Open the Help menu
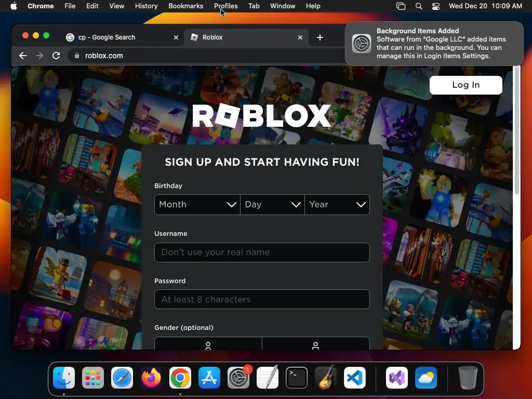The width and height of the screenshot is (532, 399). [x=313, y=6]
